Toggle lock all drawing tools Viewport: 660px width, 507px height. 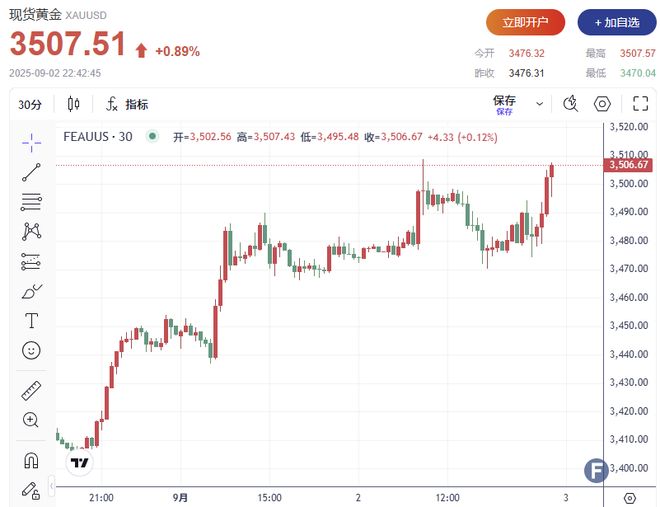pyautogui.click(x=31, y=489)
